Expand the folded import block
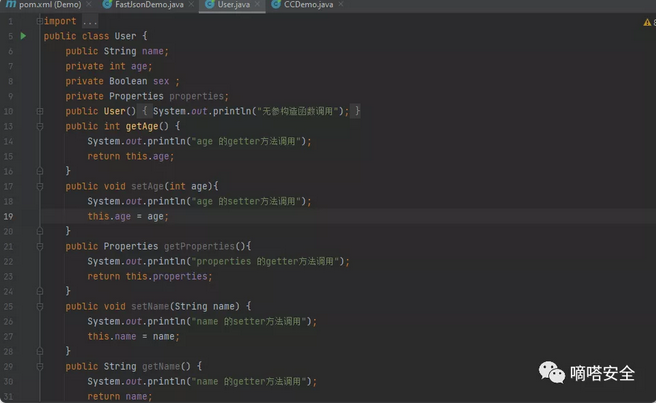 tap(40, 21)
